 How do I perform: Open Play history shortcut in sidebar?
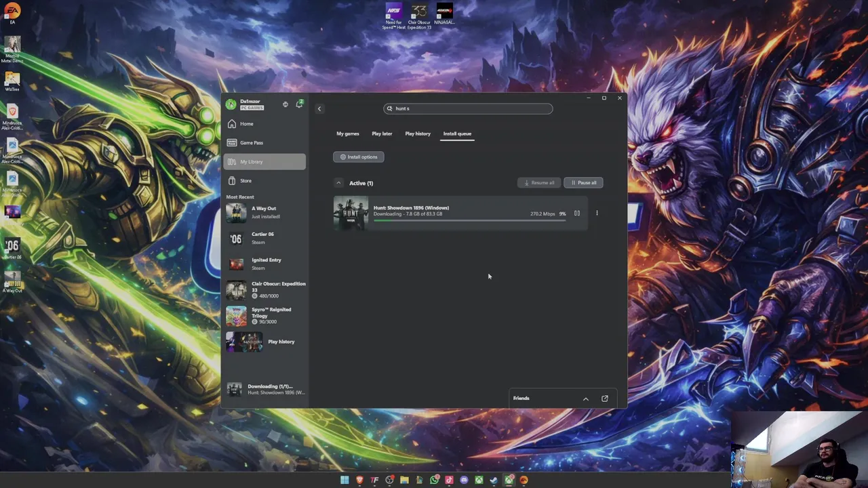(x=265, y=342)
